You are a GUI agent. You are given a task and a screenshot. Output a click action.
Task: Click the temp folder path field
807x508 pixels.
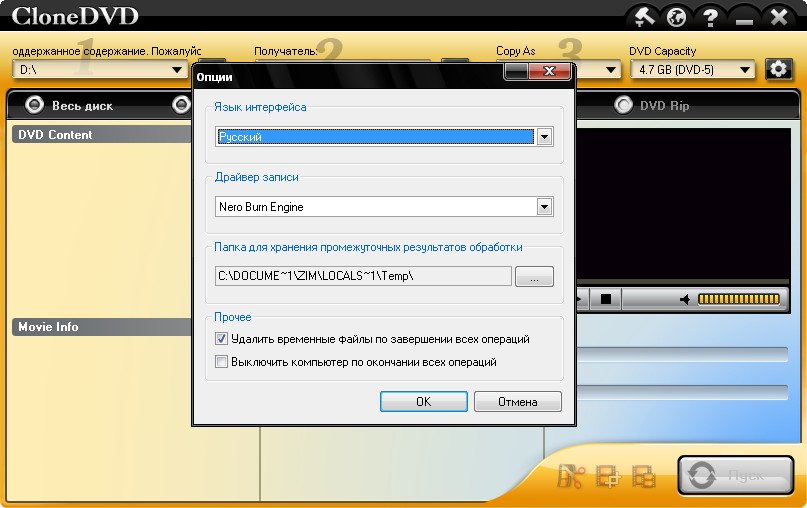pyautogui.click(x=363, y=276)
